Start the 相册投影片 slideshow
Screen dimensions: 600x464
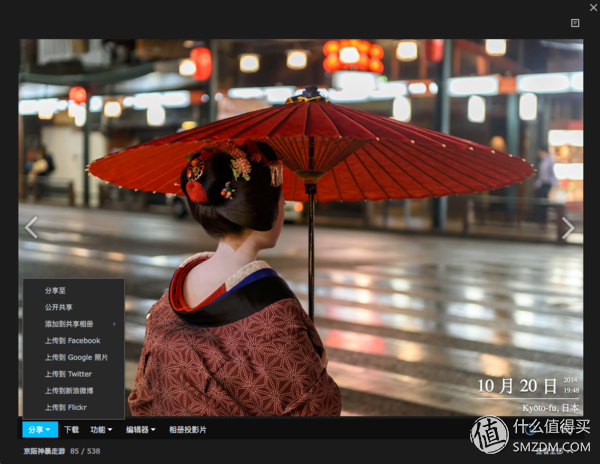(x=188, y=430)
